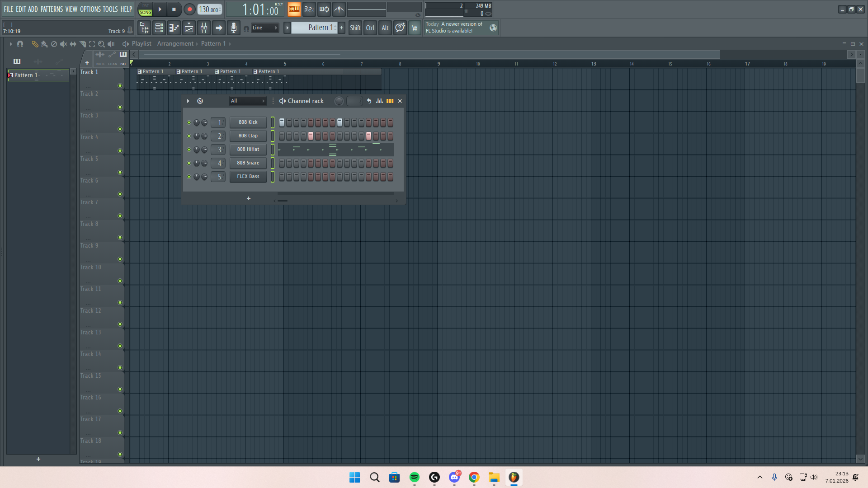
Task: Open the OPTIONS menu
Action: click(x=90, y=9)
